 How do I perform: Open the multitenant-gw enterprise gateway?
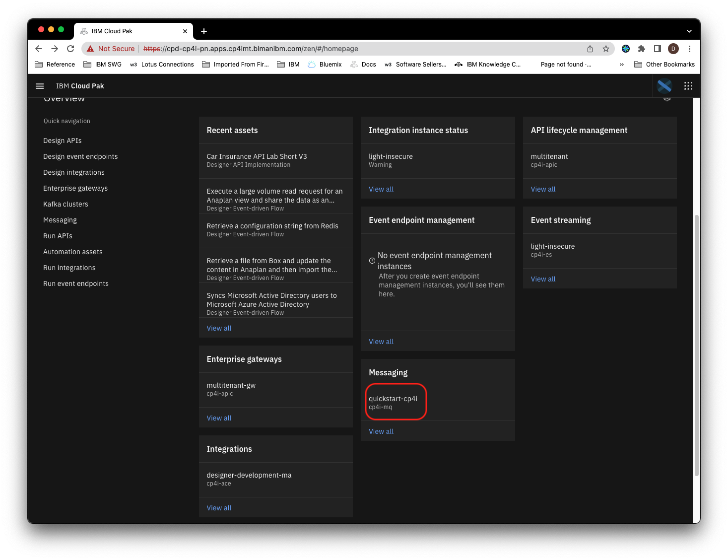coord(275,390)
